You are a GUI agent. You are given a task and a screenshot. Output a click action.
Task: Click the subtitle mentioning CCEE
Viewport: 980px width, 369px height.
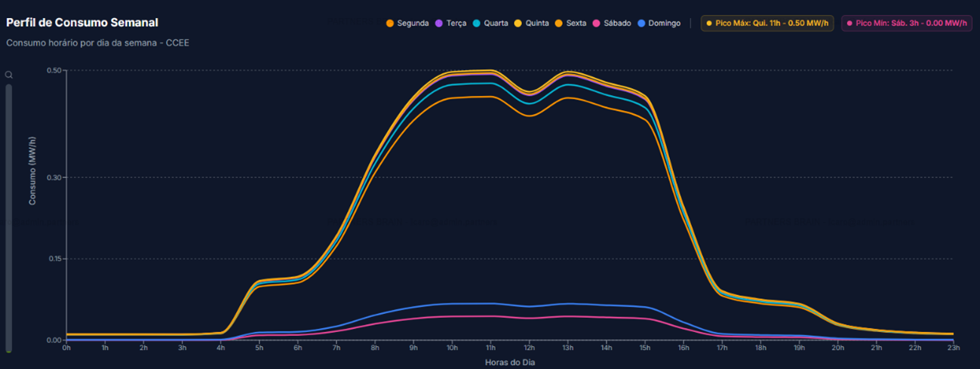97,43
